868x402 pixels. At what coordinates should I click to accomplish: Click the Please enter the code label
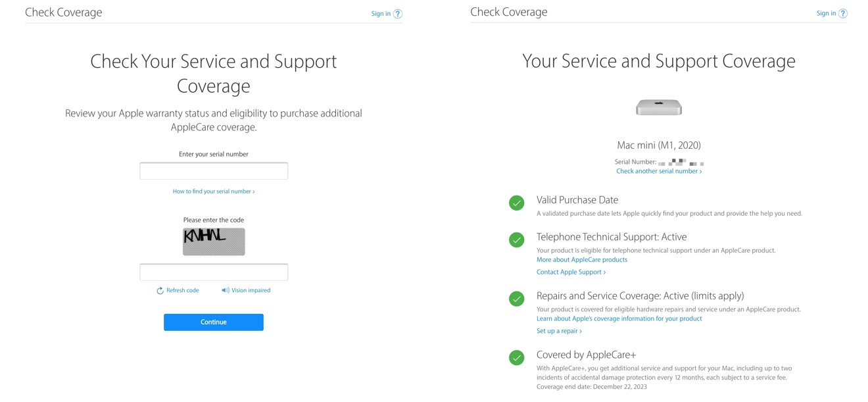[214, 220]
